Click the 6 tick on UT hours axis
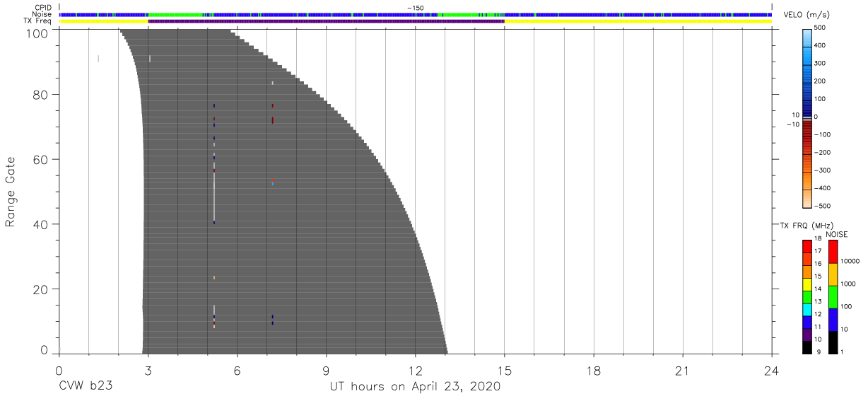Image resolution: width=868 pixels, height=401 pixels. (237, 370)
